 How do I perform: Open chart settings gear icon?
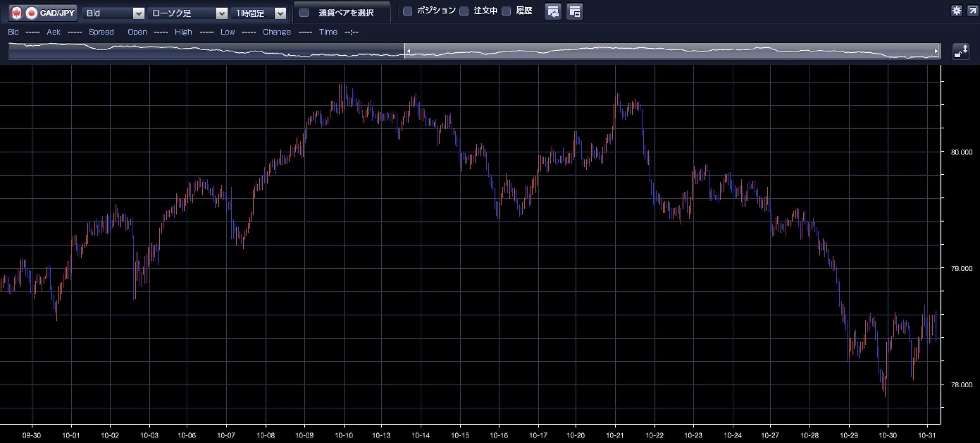click(x=956, y=11)
